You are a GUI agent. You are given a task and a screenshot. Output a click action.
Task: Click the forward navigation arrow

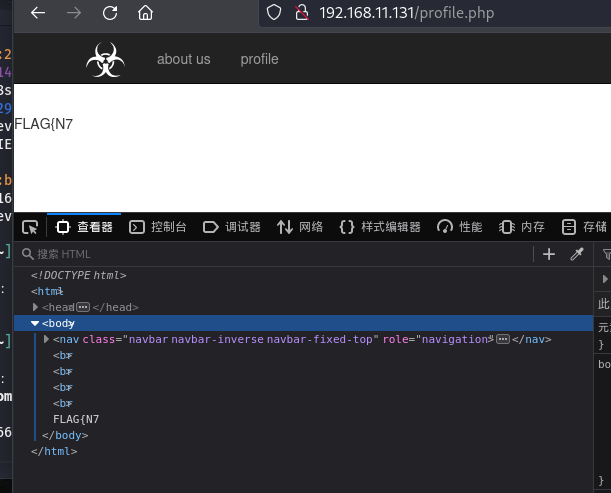point(74,13)
